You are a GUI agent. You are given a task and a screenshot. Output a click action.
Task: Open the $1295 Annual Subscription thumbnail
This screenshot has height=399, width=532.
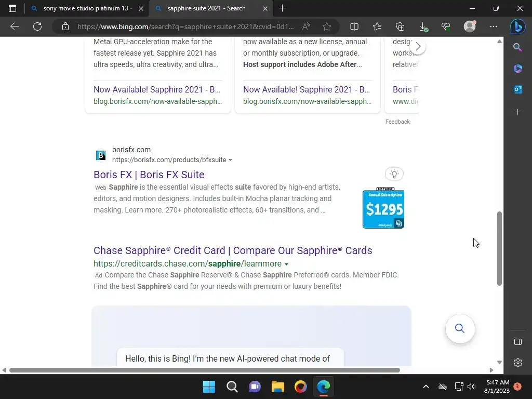tap(383, 208)
